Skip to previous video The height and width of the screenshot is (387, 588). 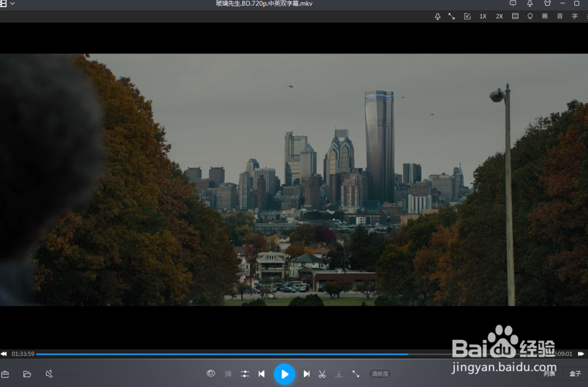262,374
